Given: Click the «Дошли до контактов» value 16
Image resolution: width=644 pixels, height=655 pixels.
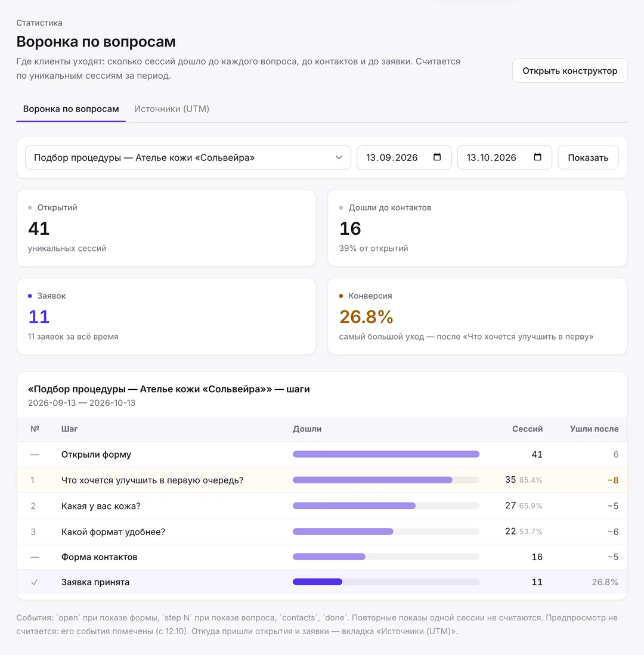Looking at the screenshot, I should point(350,228).
